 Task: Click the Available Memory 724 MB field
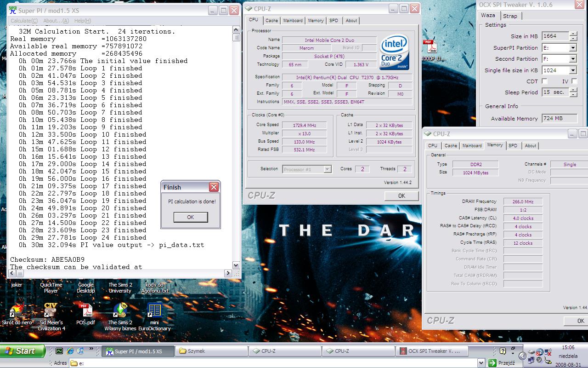click(559, 118)
